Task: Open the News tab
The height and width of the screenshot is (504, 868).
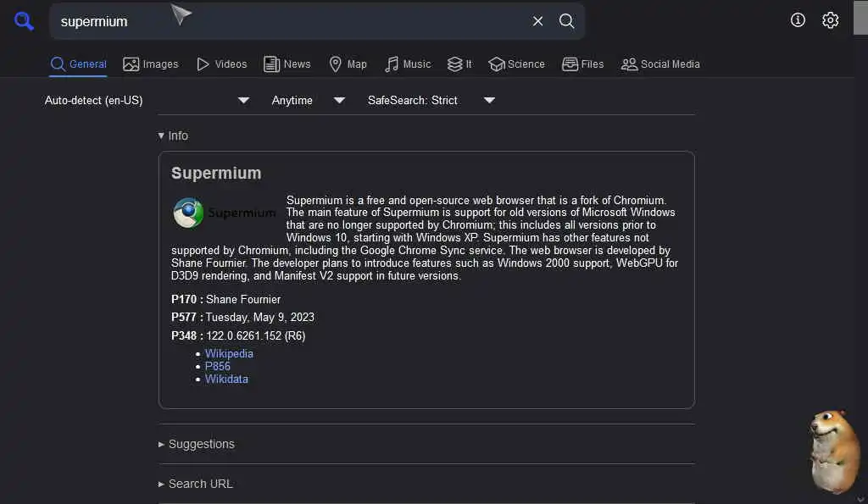Action: point(287,64)
